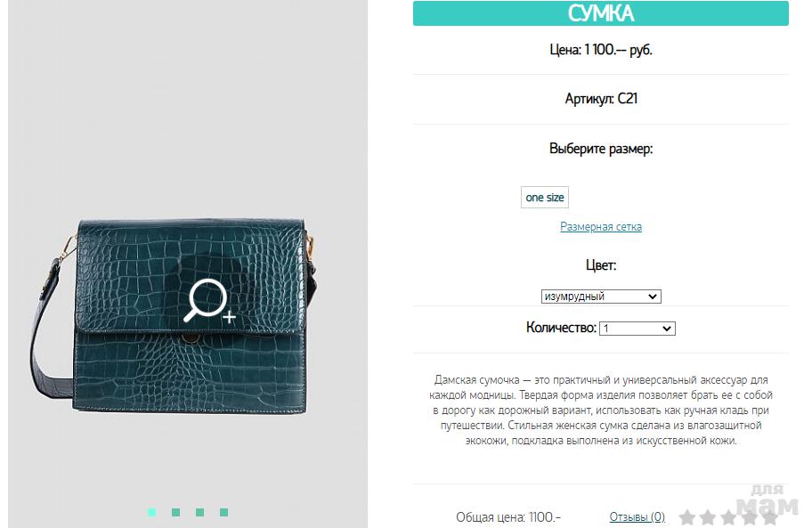812x528 pixels.
Task: Click the fifth rating star
Action: [x=770, y=517]
